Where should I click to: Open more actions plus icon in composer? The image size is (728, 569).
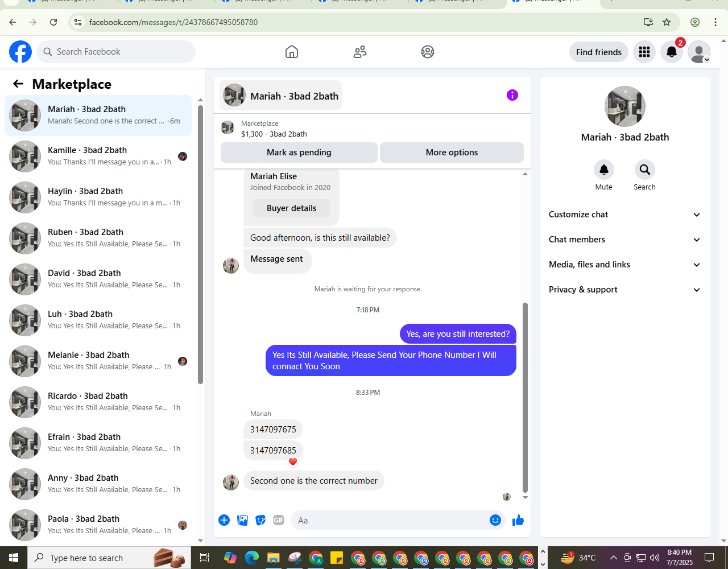224,520
